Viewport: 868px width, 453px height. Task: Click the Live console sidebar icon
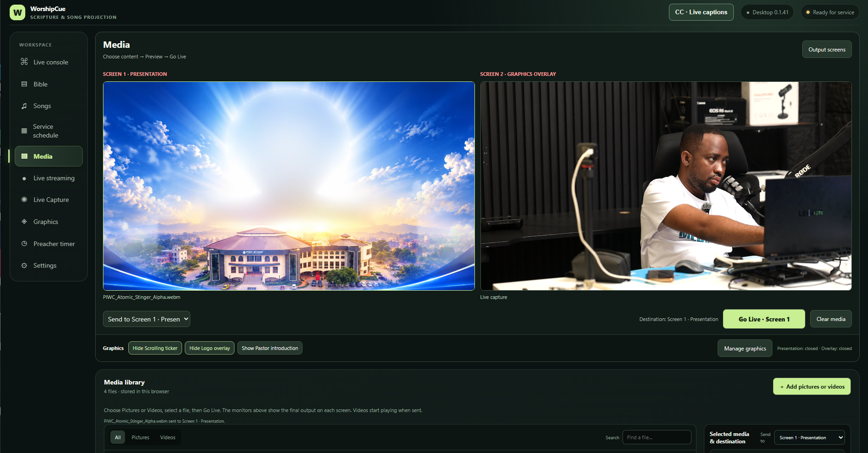click(24, 62)
